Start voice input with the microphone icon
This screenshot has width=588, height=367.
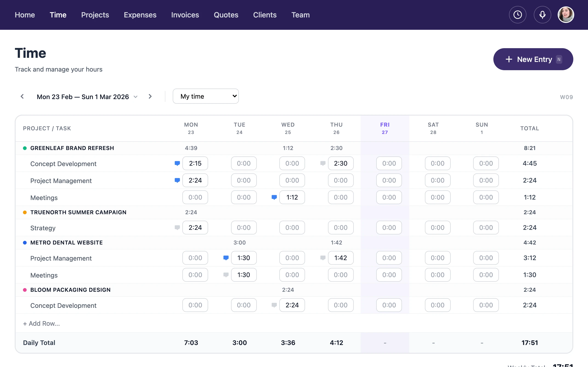point(542,14)
